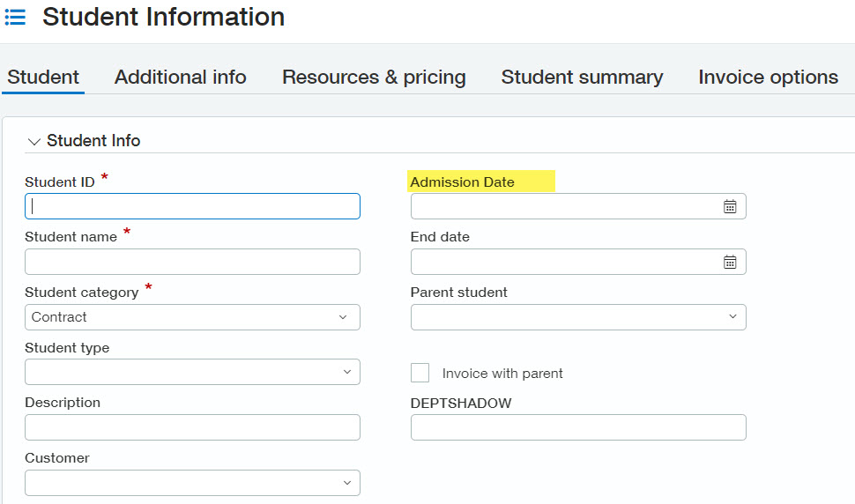Enable the Invoice with parent checkbox
Viewport: 855px width, 504px height.
pos(420,373)
